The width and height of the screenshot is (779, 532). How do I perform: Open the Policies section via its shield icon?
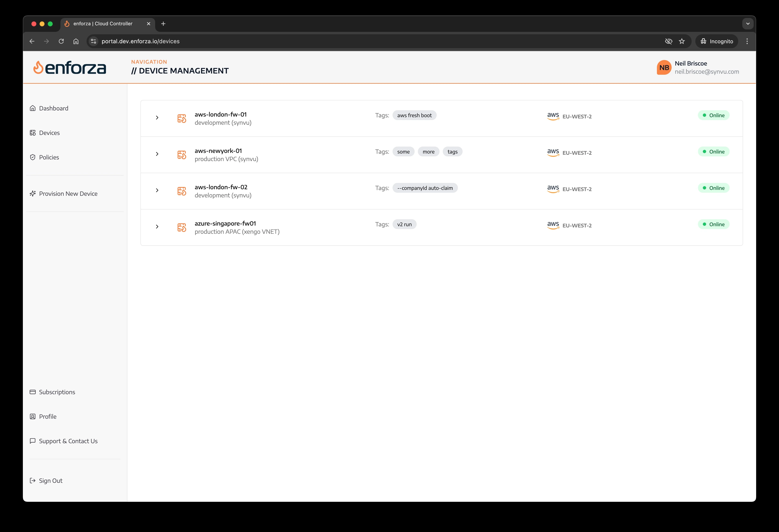[x=32, y=157]
